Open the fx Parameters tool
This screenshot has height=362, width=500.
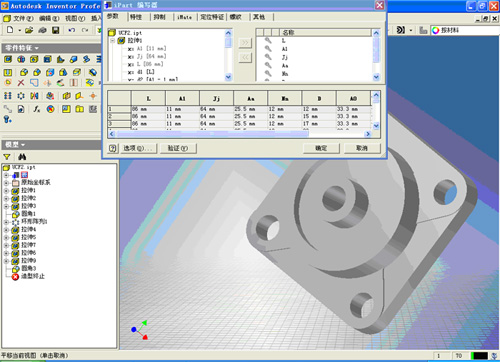(37, 109)
